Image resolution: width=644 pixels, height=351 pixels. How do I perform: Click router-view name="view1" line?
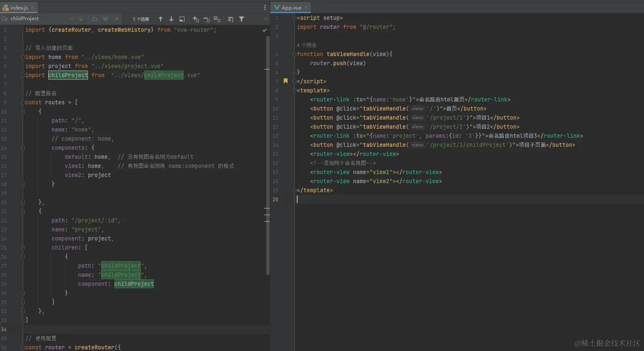click(x=376, y=172)
